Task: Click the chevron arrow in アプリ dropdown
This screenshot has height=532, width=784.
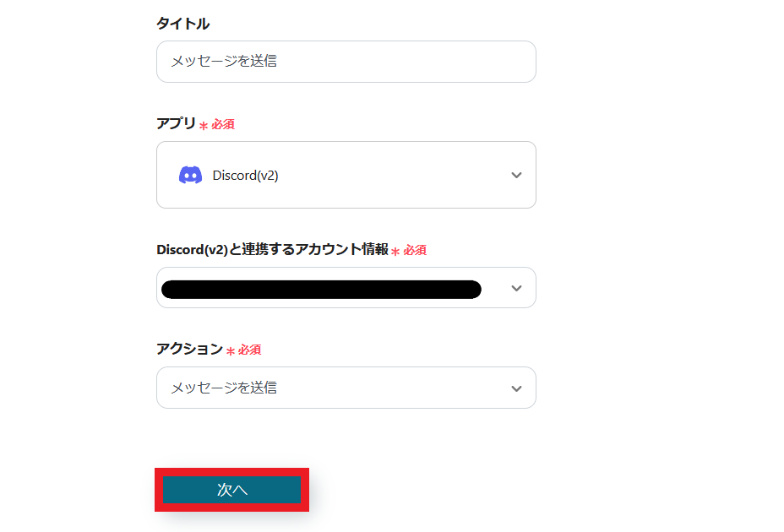Action: (517, 175)
